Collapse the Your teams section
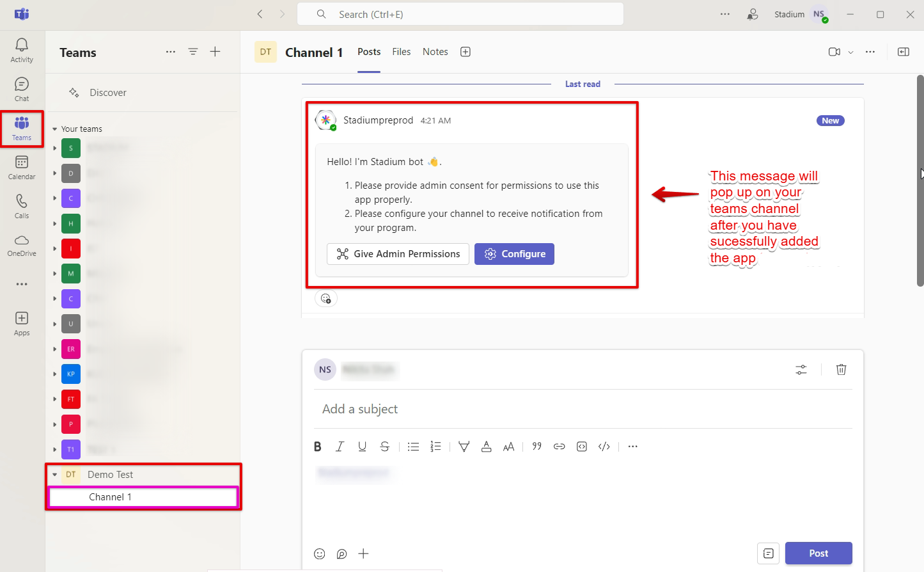The height and width of the screenshot is (572, 924). 55,129
